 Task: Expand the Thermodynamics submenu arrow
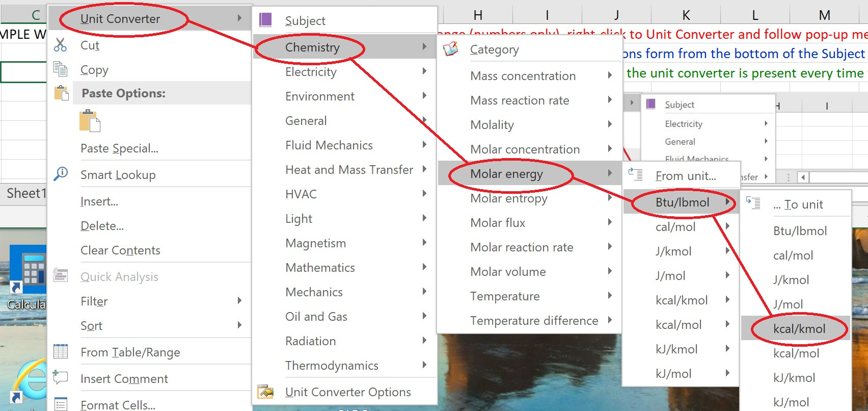click(424, 365)
